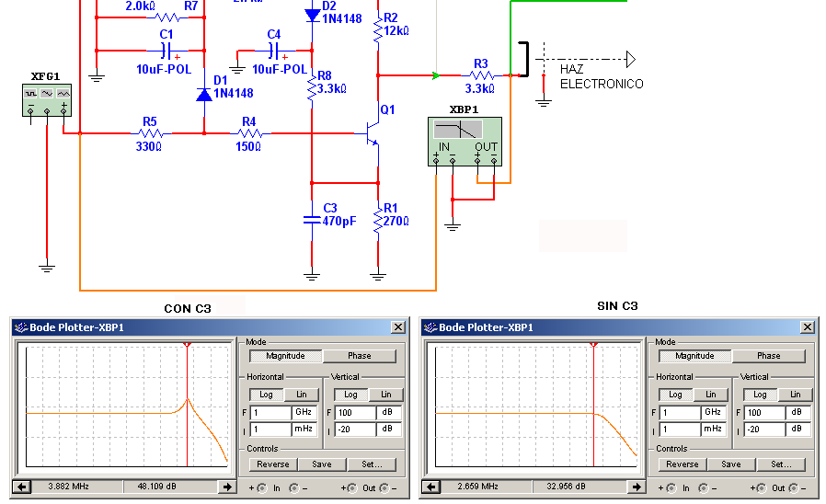
Task: Click the Set... button in right plotter
Action: [781, 464]
